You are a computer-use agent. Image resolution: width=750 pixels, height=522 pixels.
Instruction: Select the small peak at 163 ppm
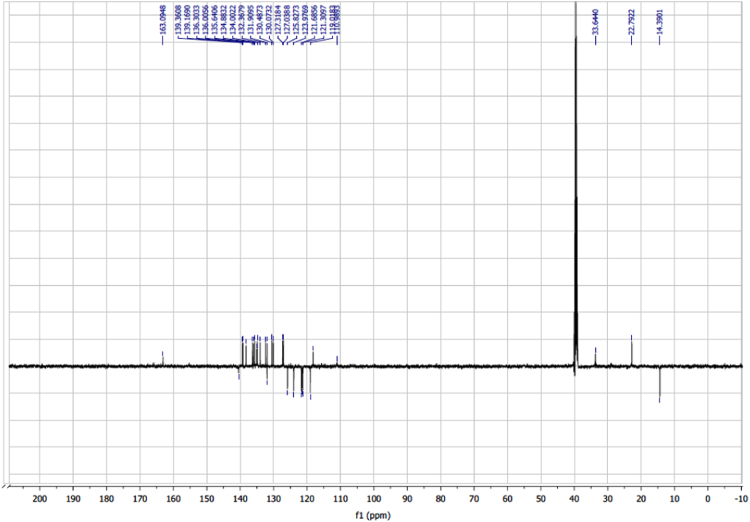[163, 359]
